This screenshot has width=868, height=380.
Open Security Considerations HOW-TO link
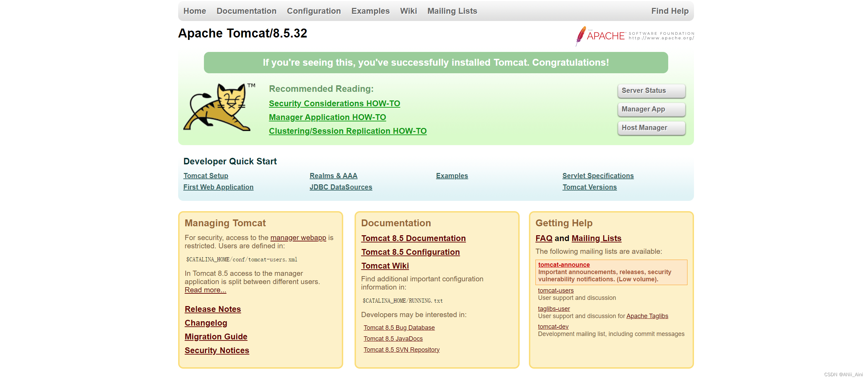(334, 104)
